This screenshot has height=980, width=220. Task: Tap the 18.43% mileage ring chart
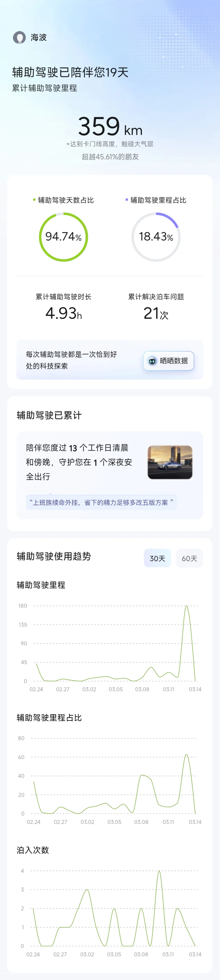tap(156, 237)
